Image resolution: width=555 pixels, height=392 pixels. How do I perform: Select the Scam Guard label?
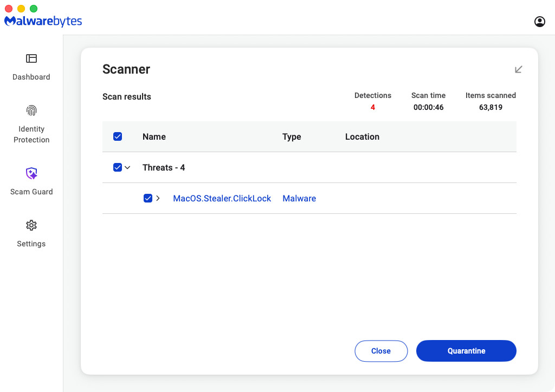coord(31,192)
